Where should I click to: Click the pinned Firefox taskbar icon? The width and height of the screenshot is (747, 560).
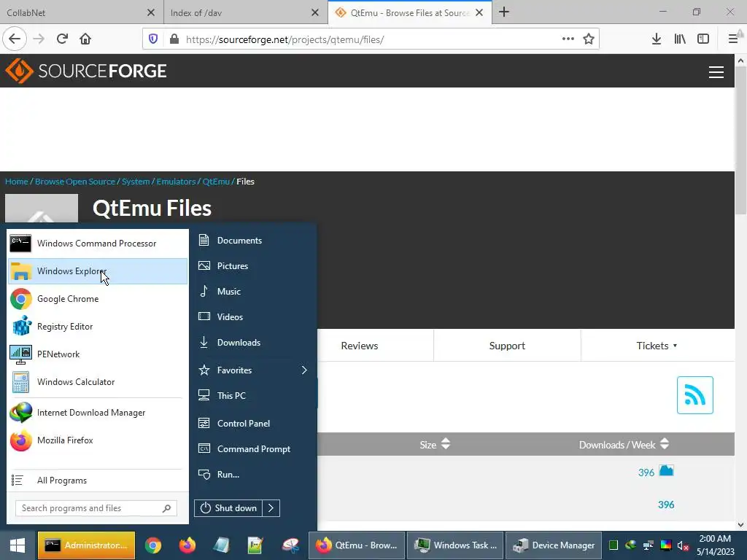(187, 545)
